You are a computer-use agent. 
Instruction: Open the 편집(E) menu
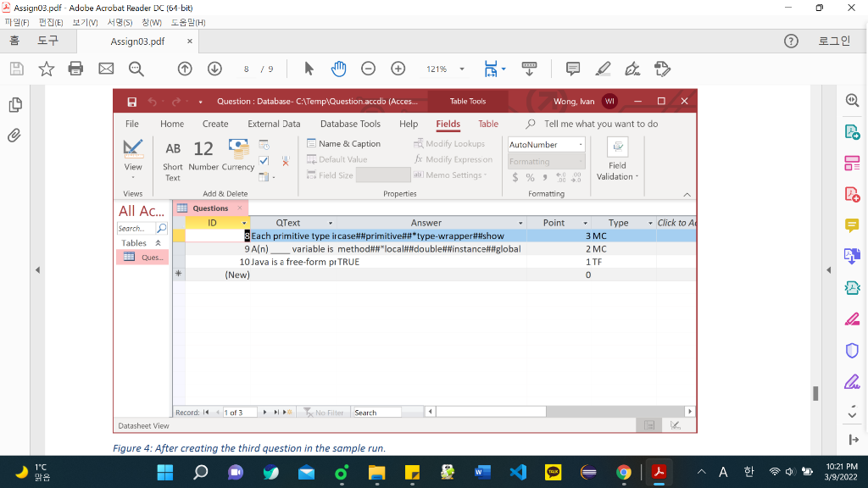(51, 22)
